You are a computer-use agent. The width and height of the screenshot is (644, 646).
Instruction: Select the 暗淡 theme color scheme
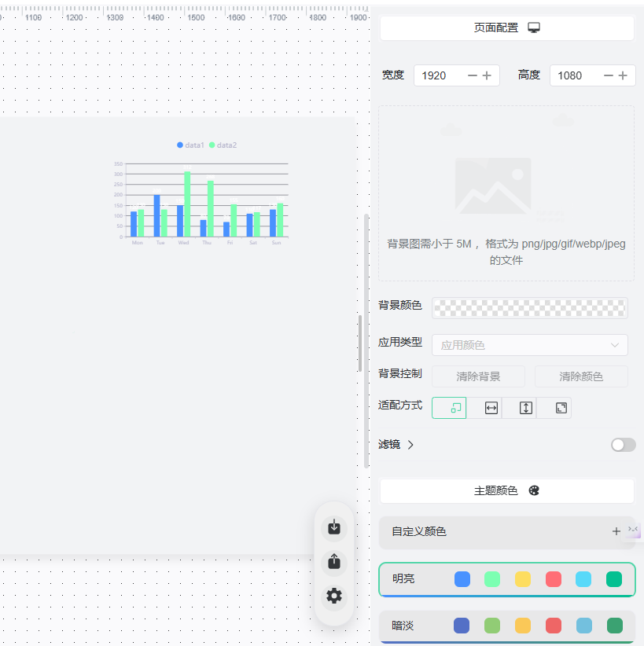click(506, 626)
